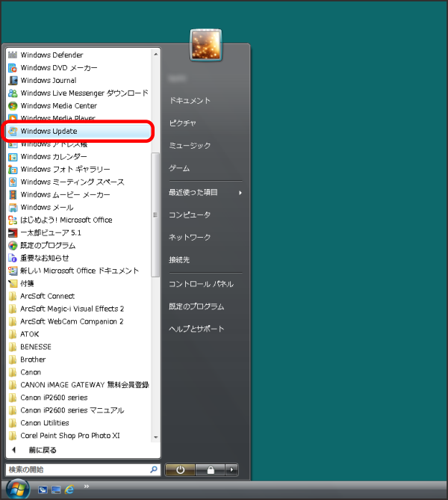Expand 最近使った項目 submenu arrow
Image resolution: width=448 pixels, height=500 pixels.
[x=240, y=193]
